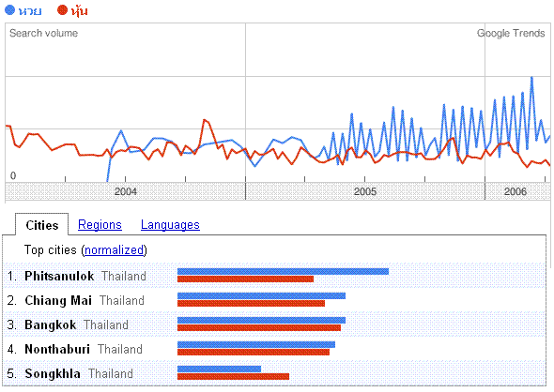
Task: Click the 2004 timeline label
Action: click(x=126, y=191)
